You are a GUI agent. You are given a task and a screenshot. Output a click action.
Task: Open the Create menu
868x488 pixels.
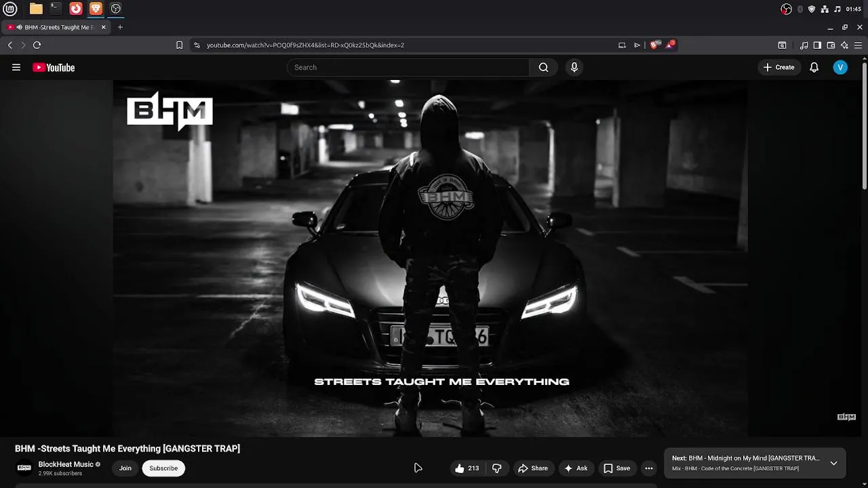coord(778,67)
